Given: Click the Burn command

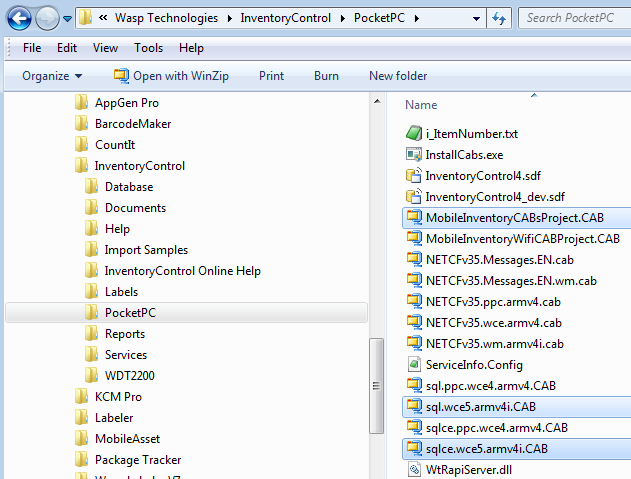Looking at the screenshot, I should click(326, 76).
